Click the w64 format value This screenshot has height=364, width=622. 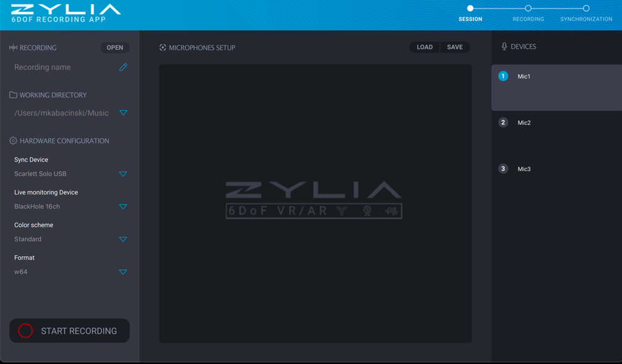click(20, 272)
